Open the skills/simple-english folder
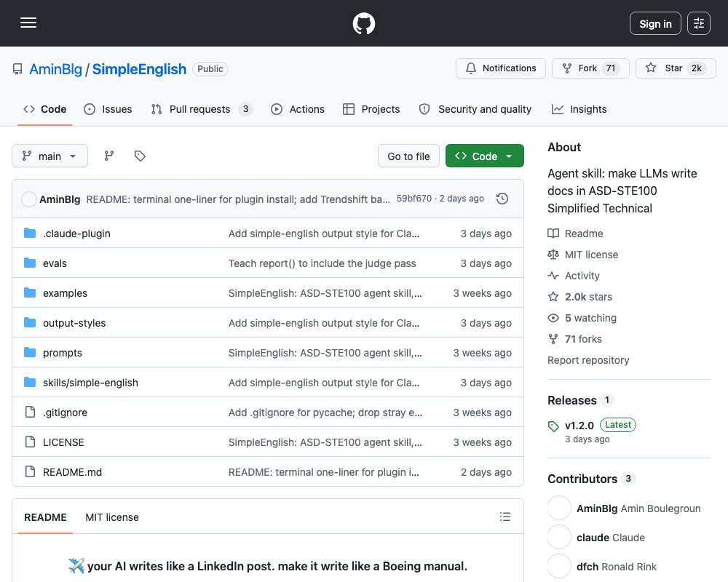The image size is (728, 582). pos(90,383)
